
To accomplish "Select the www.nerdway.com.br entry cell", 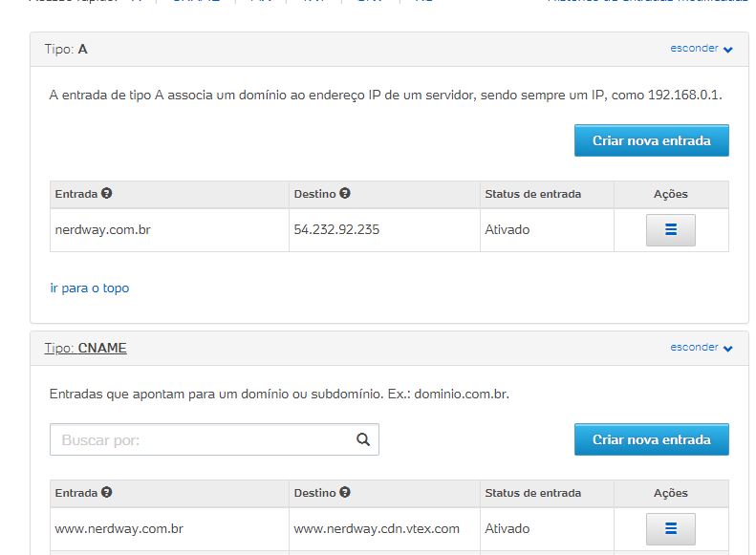I will pos(169,528).
